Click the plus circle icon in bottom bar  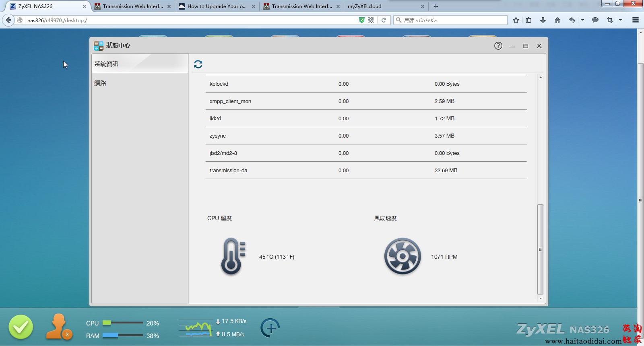click(x=270, y=328)
